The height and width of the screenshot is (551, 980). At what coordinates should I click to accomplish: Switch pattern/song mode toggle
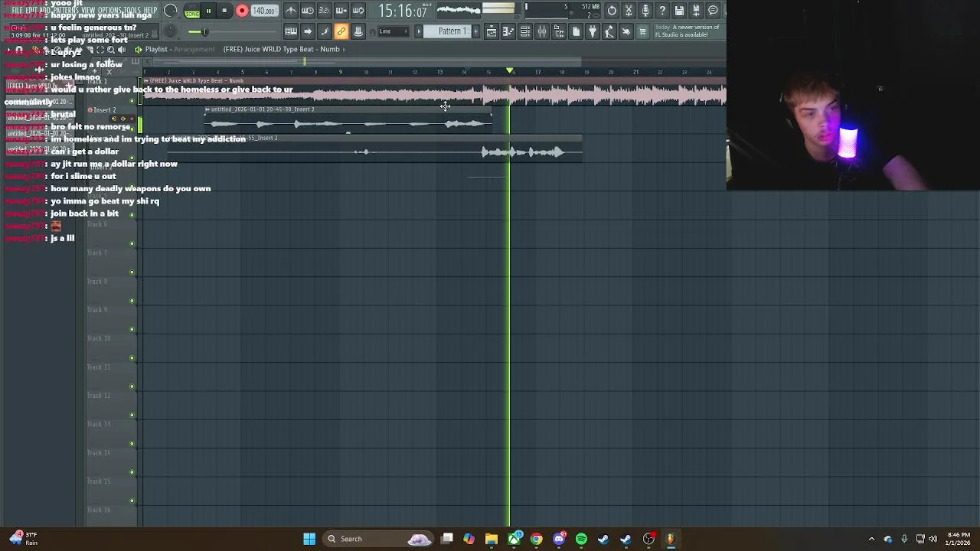pos(191,11)
